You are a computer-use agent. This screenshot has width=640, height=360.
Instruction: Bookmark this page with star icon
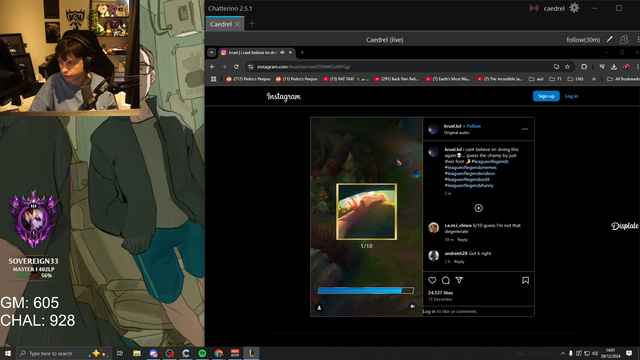567,67
